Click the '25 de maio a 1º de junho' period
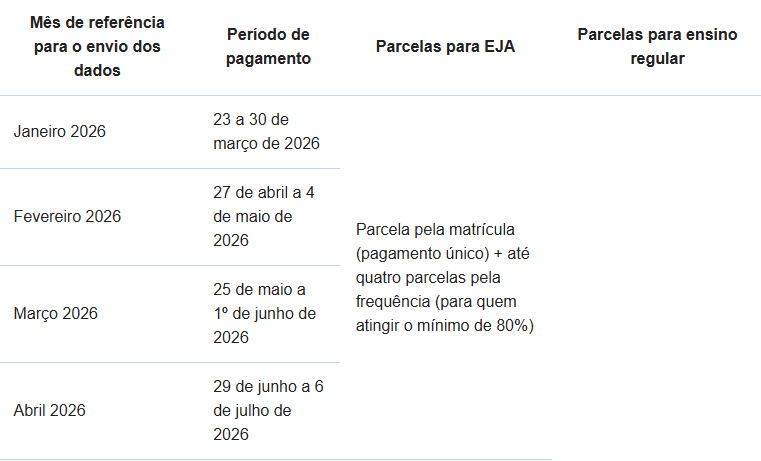This screenshot has height=461, width=761. click(x=266, y=313)
